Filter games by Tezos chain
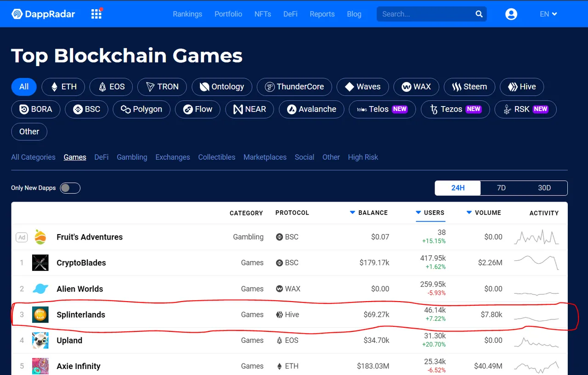Screen dimensions: 588x375 tap(455, 109)
